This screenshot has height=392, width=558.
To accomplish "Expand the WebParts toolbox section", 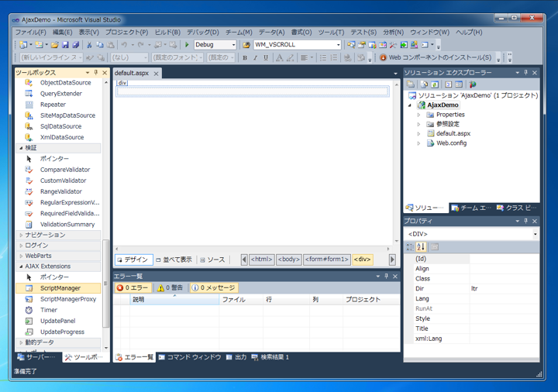I will pyautogui.click(x=21, y=256).
